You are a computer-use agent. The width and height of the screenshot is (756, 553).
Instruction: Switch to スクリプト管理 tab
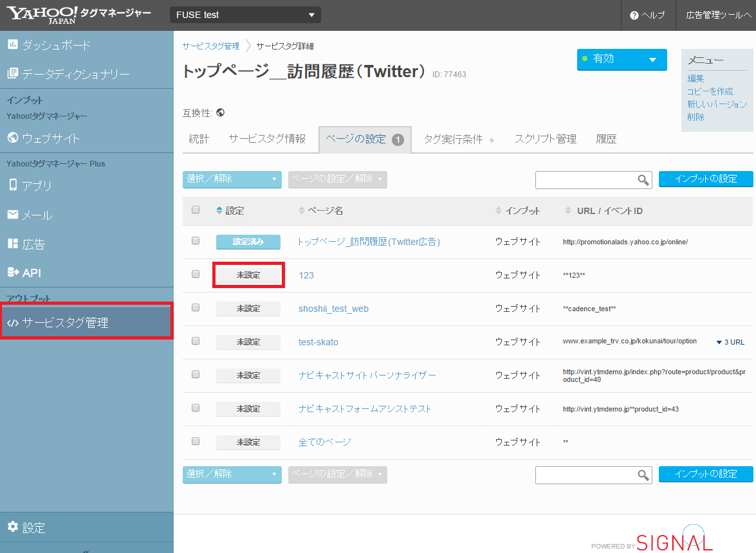[x=546, y=139]
